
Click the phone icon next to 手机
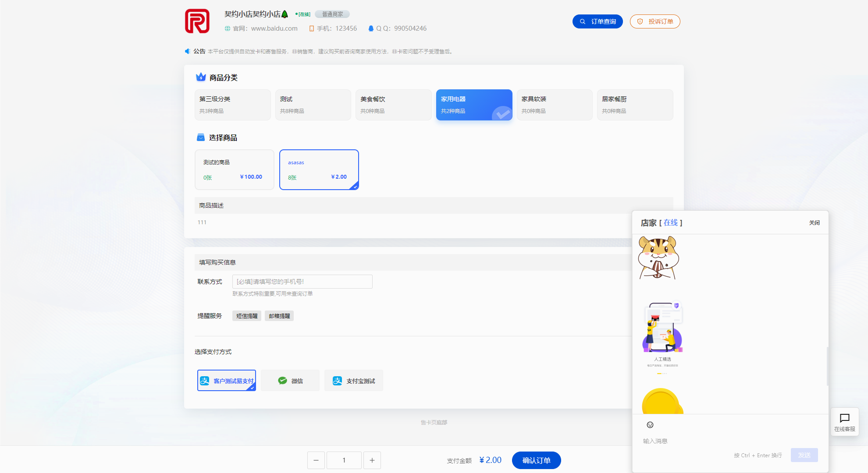click(x=311, y=28)
